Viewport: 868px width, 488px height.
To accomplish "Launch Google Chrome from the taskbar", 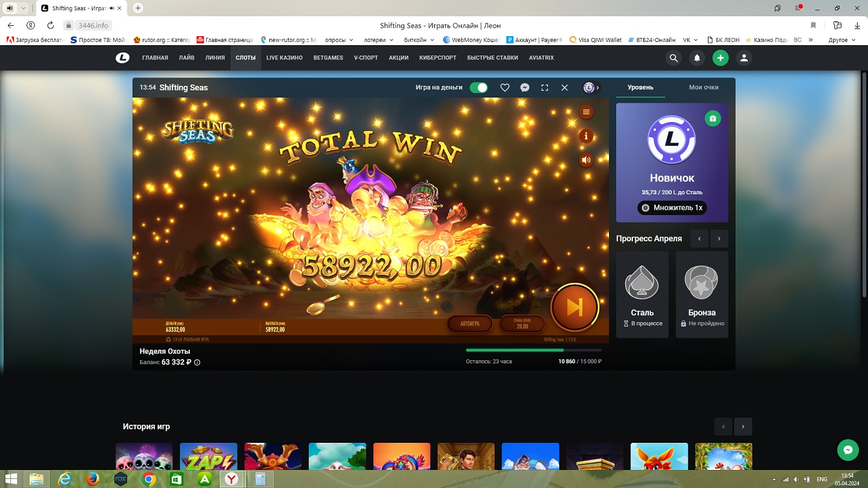I will pyautogui.click(x=149, y=479).
